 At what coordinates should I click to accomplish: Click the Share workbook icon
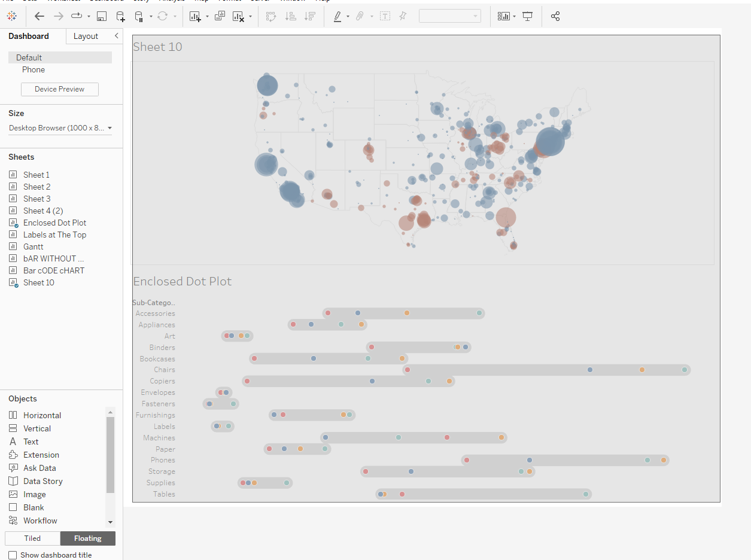point(555,16)
